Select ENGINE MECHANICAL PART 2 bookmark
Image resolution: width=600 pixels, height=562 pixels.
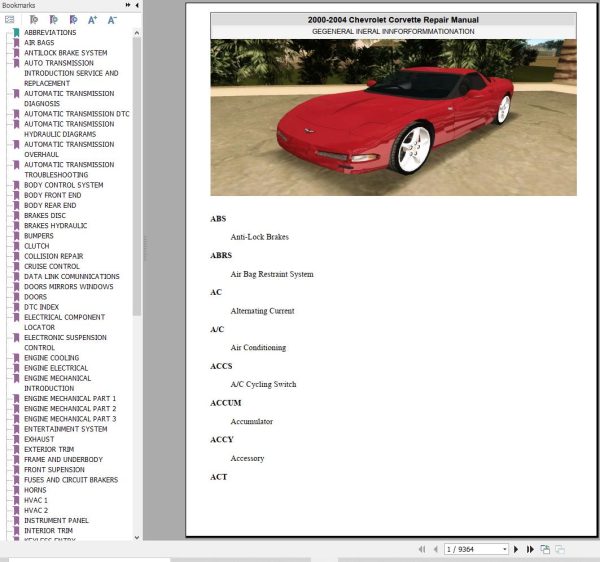pyautogui.click(x=70, y=409)
